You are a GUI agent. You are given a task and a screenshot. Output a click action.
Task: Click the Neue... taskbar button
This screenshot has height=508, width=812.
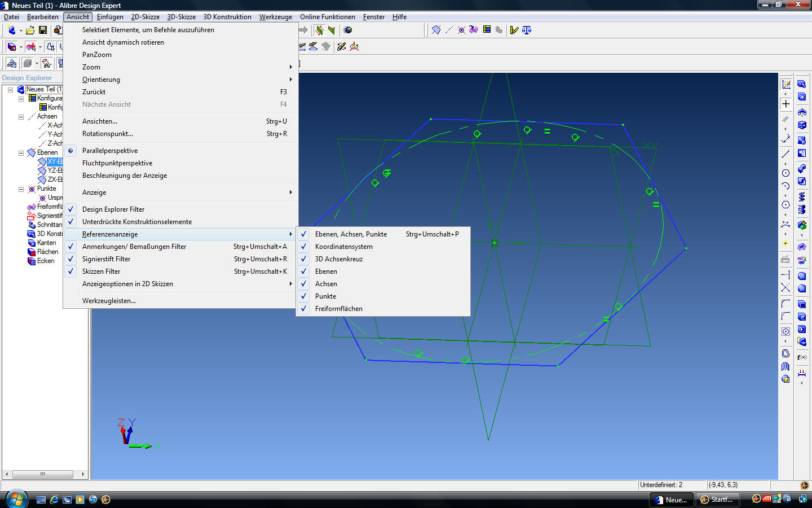coord(672,500)
